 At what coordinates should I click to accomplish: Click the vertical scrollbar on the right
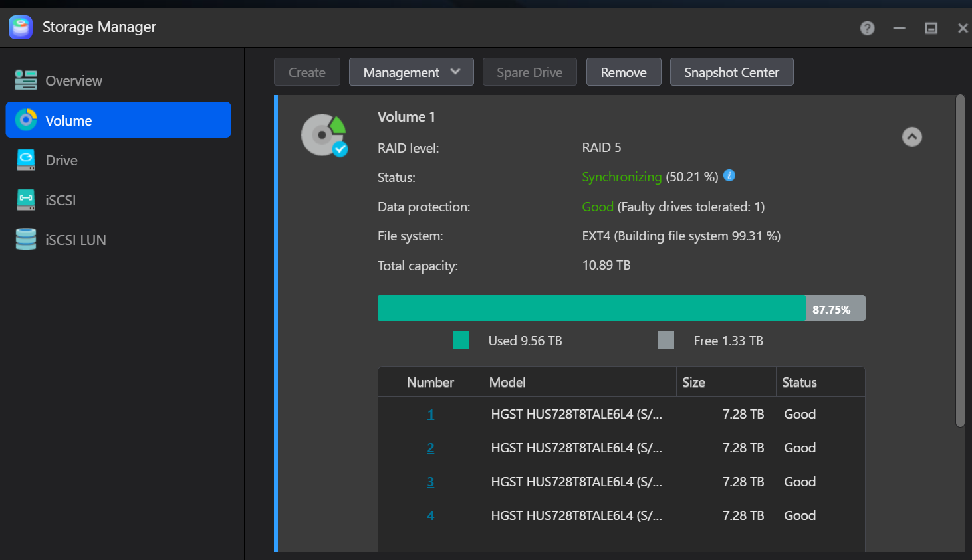click(959, 261)
